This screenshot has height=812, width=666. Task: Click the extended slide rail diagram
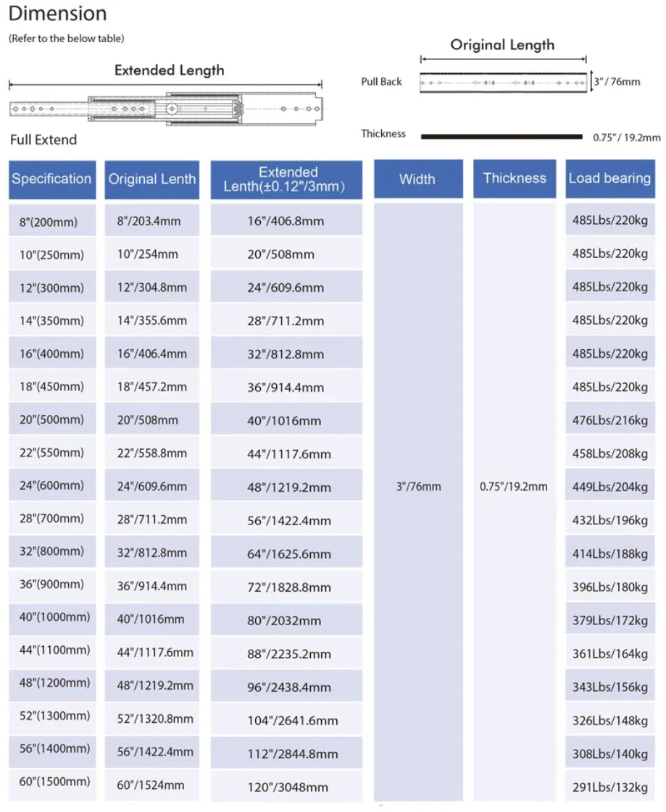pyautogui.click(x=165, y=109)
